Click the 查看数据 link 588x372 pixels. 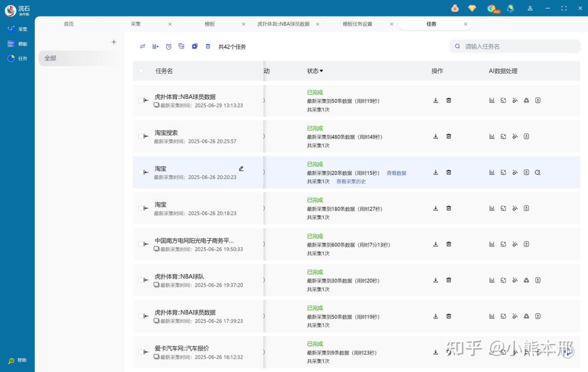click(x=396, y=173)
